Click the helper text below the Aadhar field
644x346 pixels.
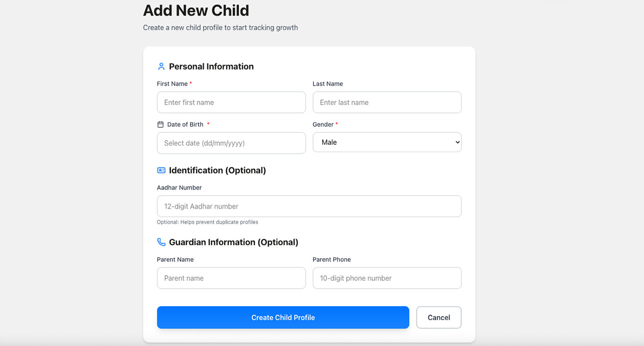tap(208, 222)
